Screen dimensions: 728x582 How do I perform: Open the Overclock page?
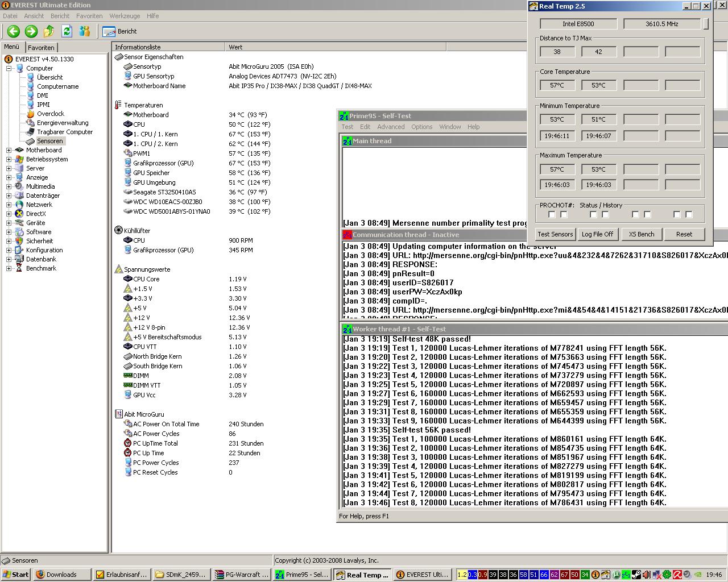tap(51, 114)
